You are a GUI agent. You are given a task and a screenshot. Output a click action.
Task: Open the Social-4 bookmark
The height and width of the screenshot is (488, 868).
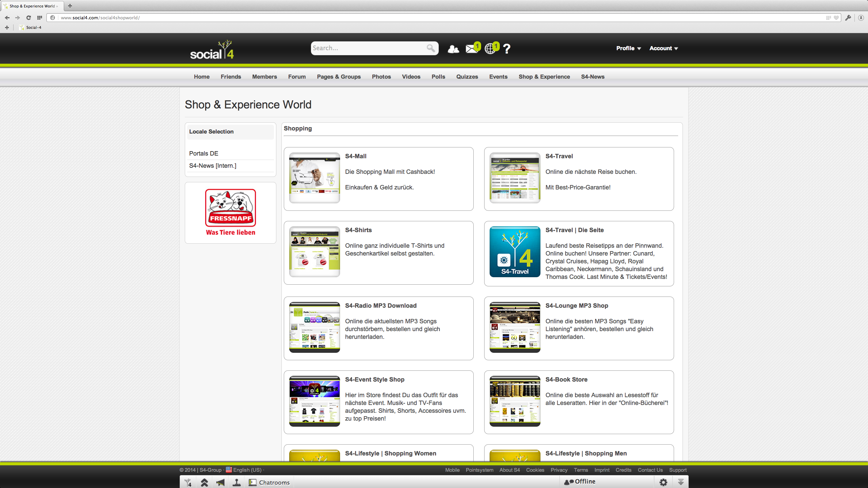click(x=30, y=27)
